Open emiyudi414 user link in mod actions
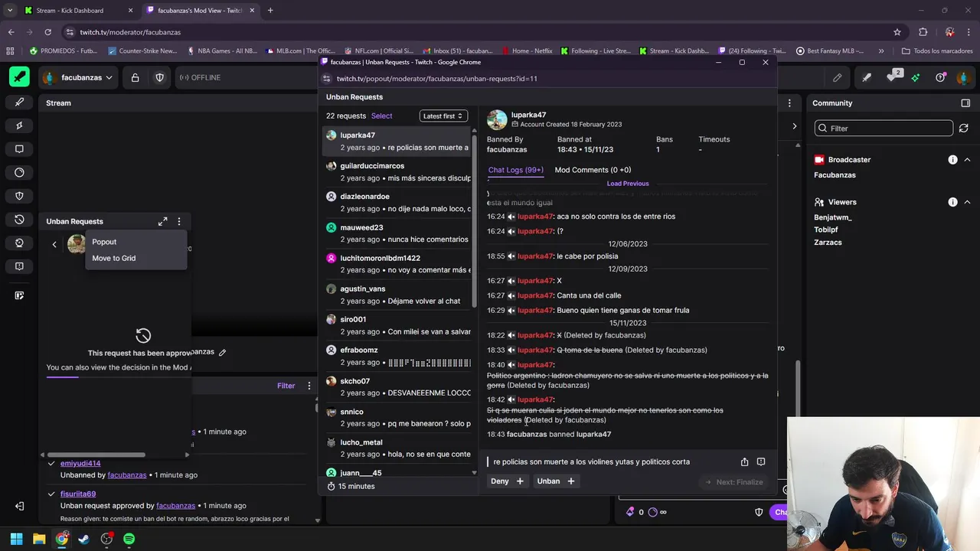This screenshot has width=980, height=551. (x=80, y=463)
